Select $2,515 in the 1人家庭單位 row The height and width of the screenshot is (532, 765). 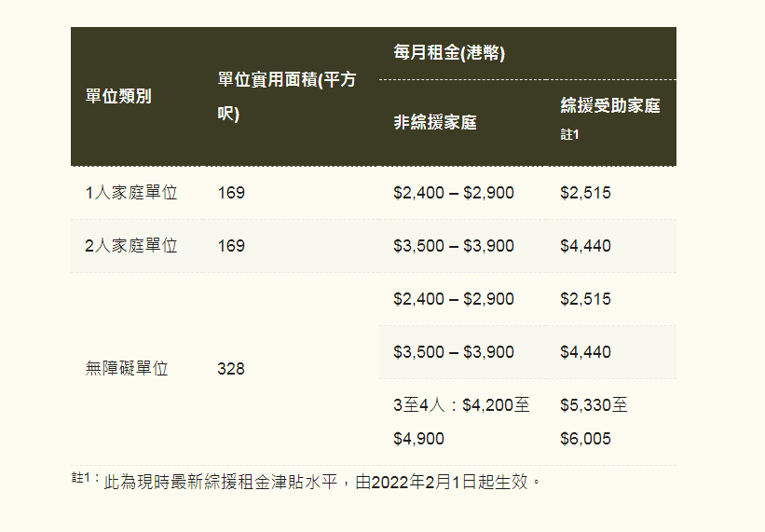tap(585, 193)
